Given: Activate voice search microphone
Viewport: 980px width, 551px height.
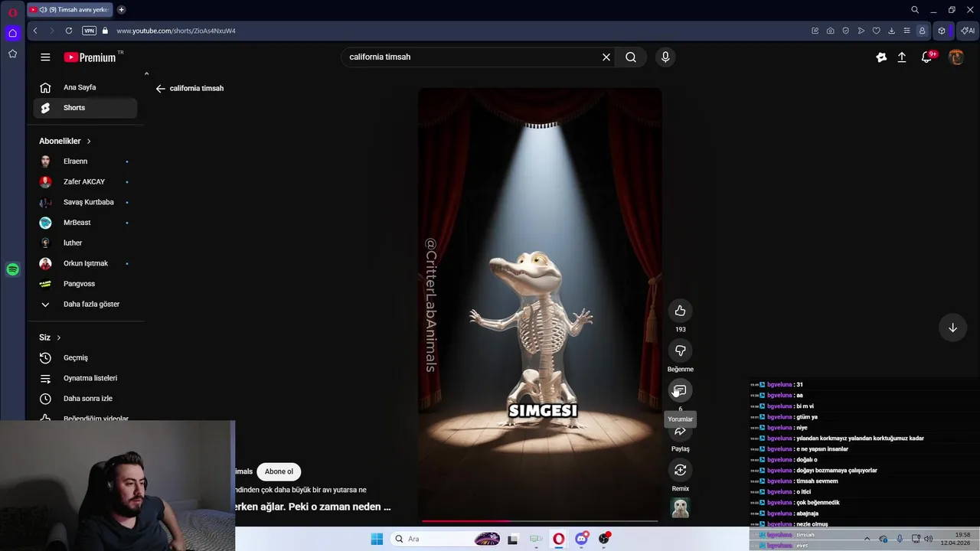Looking at the screenshot, I should pyautogui.click(x=665, y=57).
